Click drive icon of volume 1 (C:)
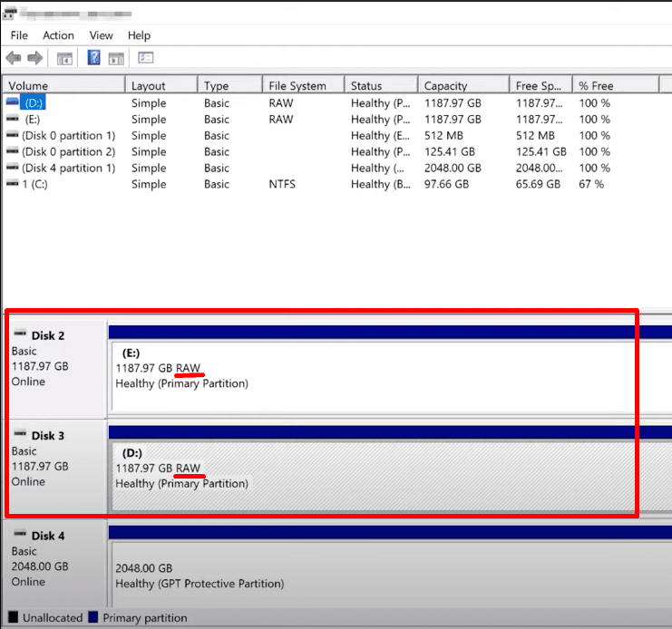This screenshot has height=629, width=672. click(x=12, y=184)
